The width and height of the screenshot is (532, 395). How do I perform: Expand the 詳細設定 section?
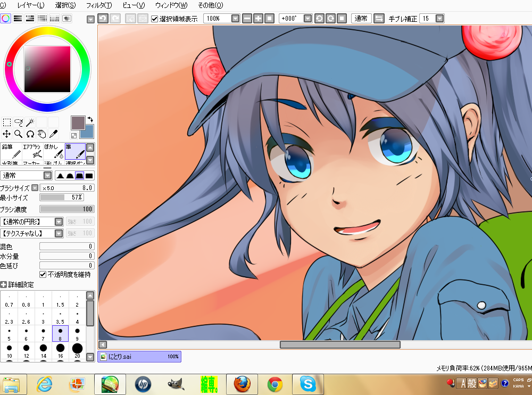tap(3, 285)
